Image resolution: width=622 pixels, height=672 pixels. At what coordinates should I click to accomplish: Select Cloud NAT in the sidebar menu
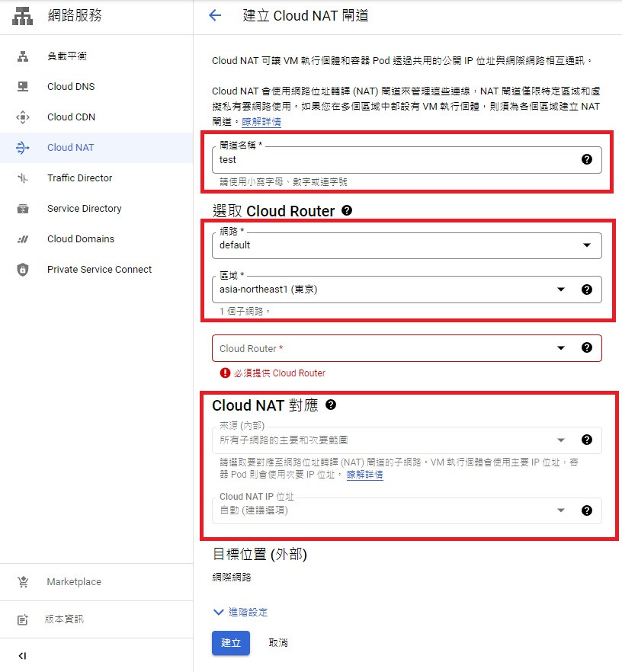pyautogui.click(x=97, y=148)
